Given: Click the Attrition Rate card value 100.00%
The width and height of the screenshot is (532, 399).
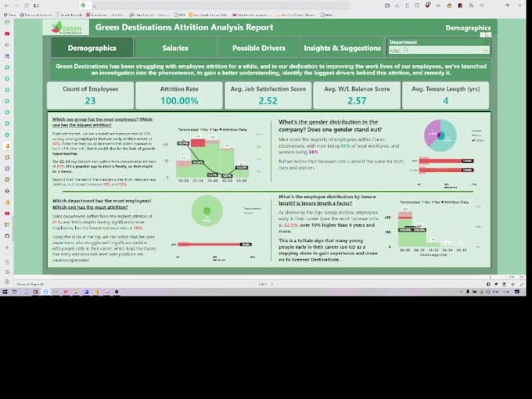Looking at the screenshot, I should (179, 101).
